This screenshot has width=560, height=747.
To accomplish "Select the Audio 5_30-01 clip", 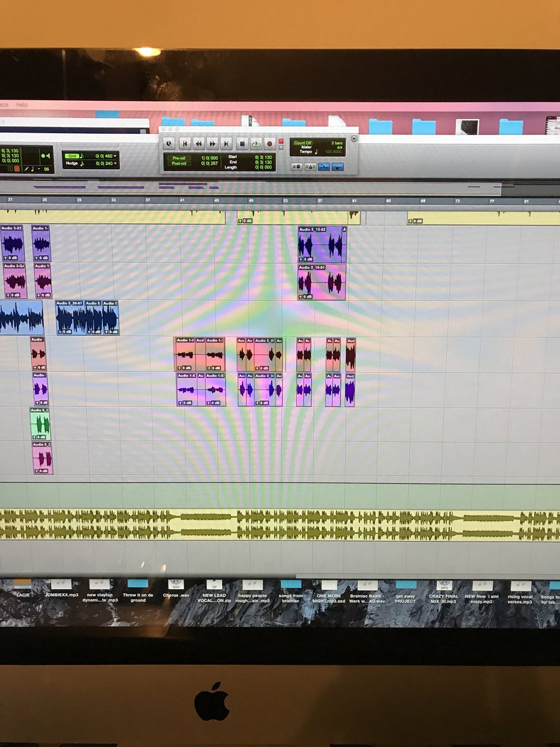I will [70, 318].
